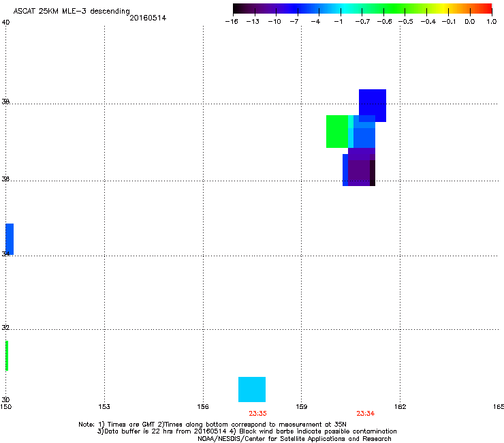Viewport: 504px width, 443px height.
Task: Click the -4 color scale label
Action: pyautogui.click(x=315, y=22)
